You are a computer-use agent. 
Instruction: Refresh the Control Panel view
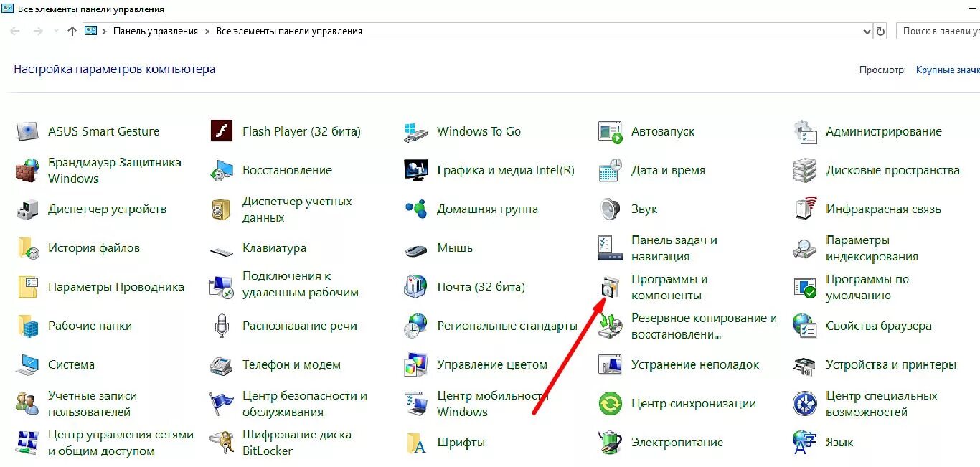click(881, 32)
